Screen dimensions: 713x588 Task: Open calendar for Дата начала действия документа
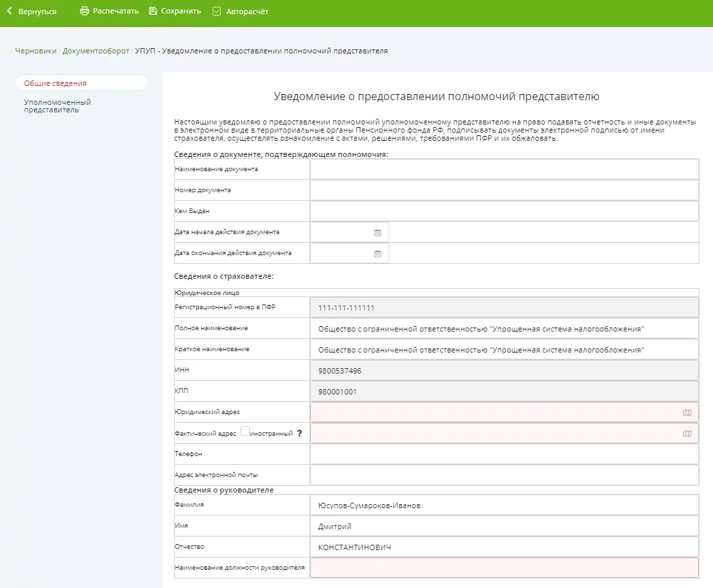click(378, 233)
